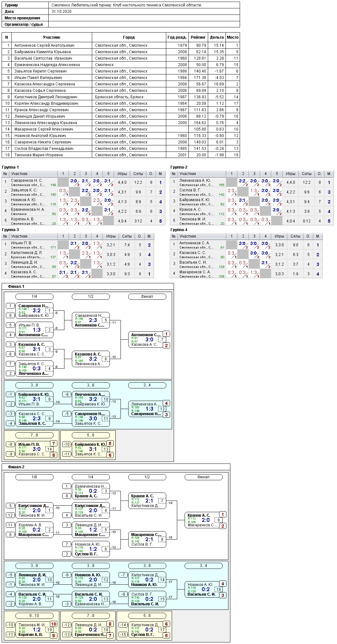Viewport: 337px width, 644px height.
Task: Click the Год рожд. column header
Action: point(177,37)
